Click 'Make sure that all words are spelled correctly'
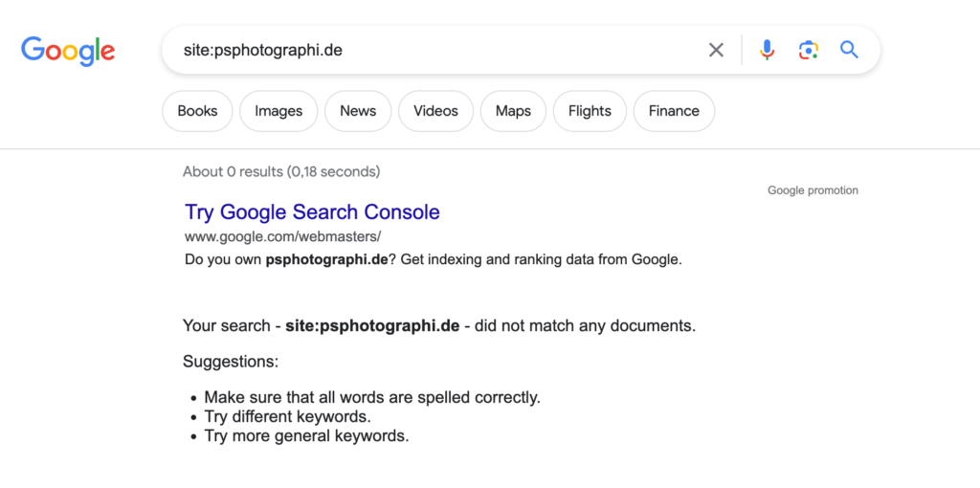 click(372, 397)
